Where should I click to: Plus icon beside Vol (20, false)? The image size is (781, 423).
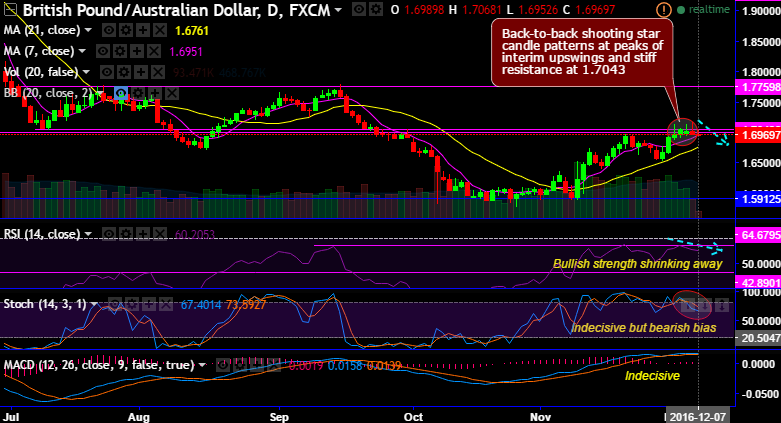click(140, 72)
